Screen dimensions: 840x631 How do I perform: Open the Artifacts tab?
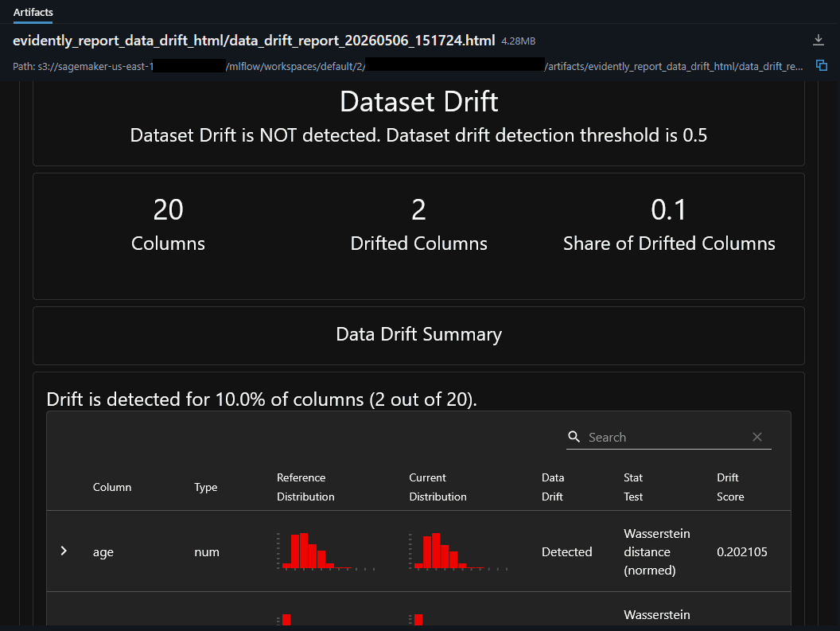(x=33, y=12)
